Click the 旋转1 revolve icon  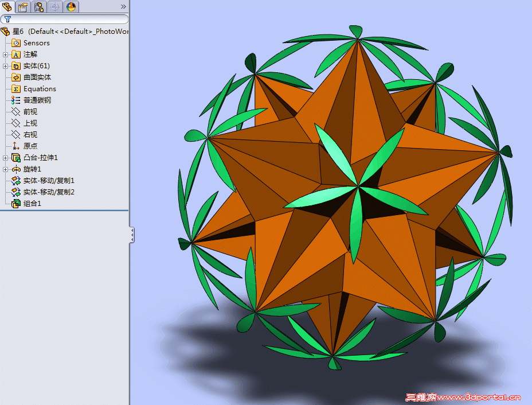click(x=16, y=169)
